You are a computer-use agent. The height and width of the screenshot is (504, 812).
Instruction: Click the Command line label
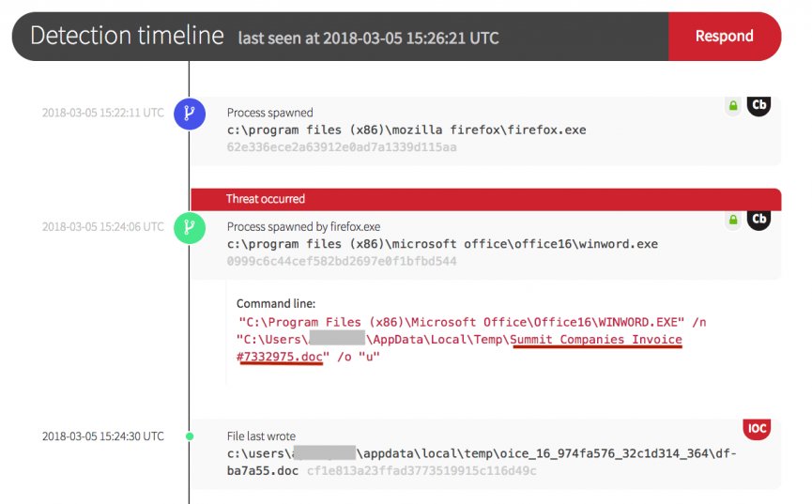(x=276, y=304)
